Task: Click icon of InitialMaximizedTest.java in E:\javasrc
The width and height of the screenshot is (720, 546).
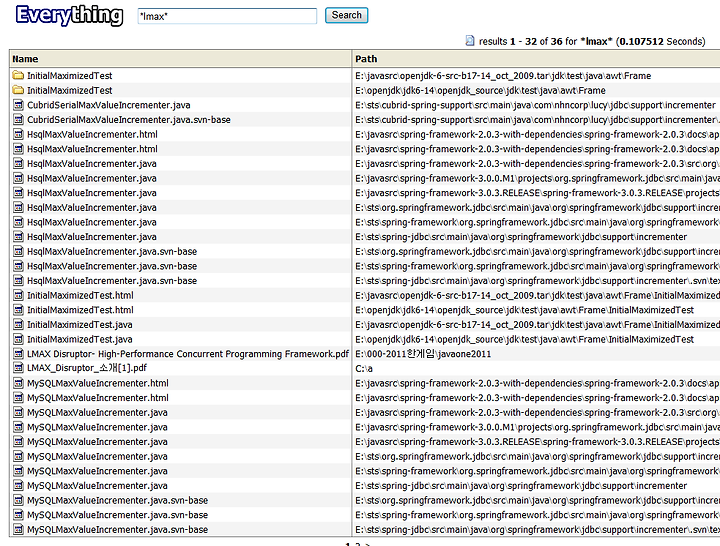Action: coord(18,325)
